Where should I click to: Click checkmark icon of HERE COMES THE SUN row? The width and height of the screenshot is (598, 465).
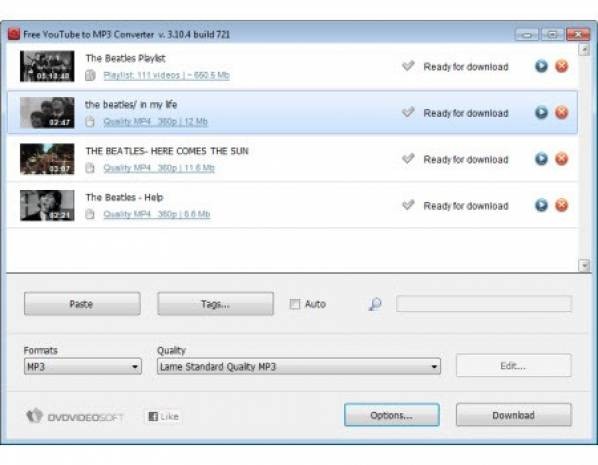click(x=408, y=159)
